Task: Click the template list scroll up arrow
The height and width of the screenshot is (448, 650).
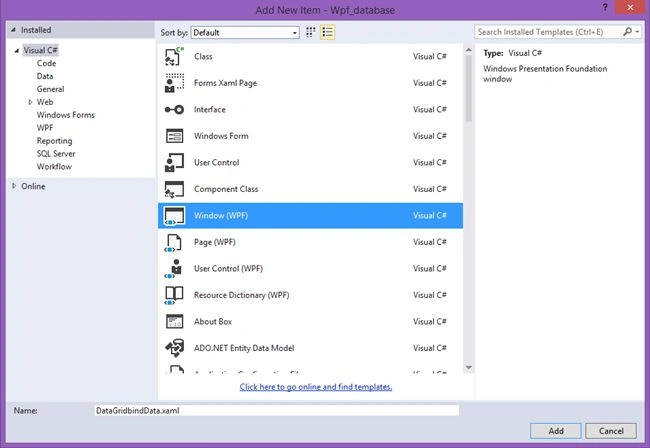Action: pyautogui.click(x=468, y=50)
